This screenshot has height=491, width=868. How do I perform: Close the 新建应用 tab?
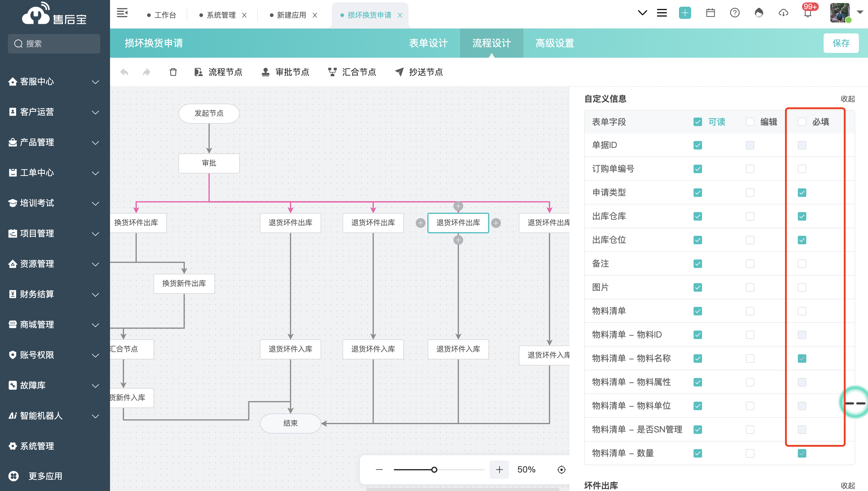[x=315, y=15]
